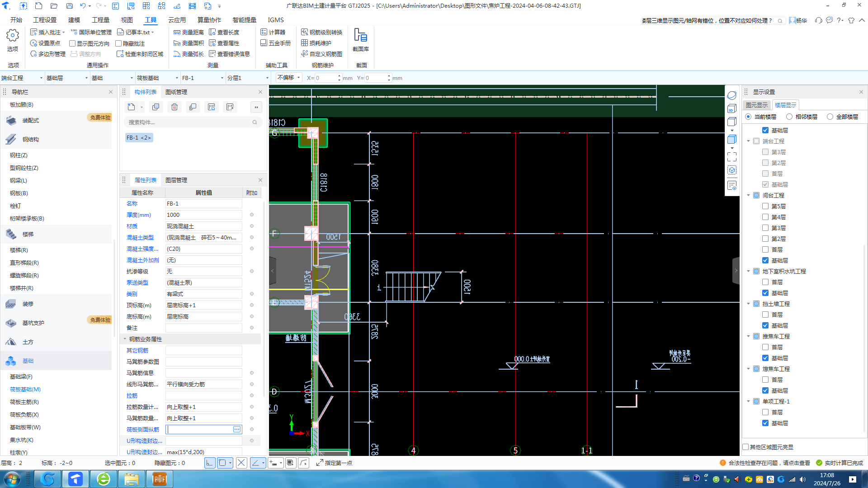868x488 pixels.
Task: Click 记事本.txt button
Action: pos(136,32)
